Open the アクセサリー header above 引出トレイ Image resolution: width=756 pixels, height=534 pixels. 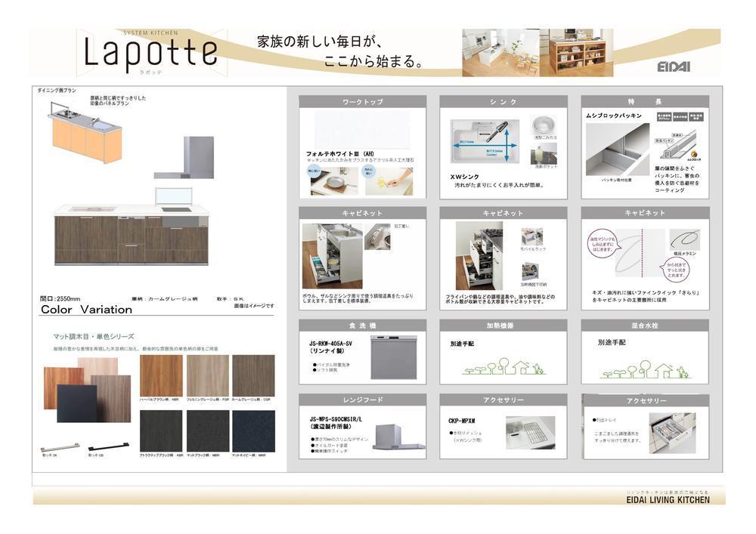[x=646, y=400]
